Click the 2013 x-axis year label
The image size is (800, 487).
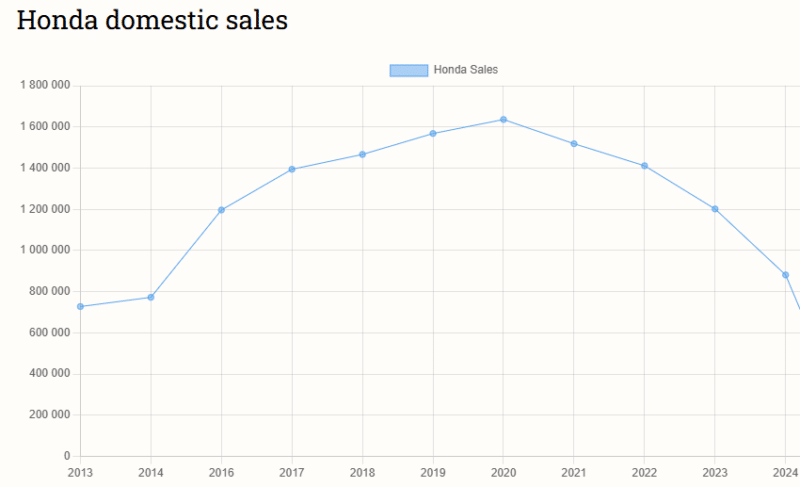[x=80, y=471]
